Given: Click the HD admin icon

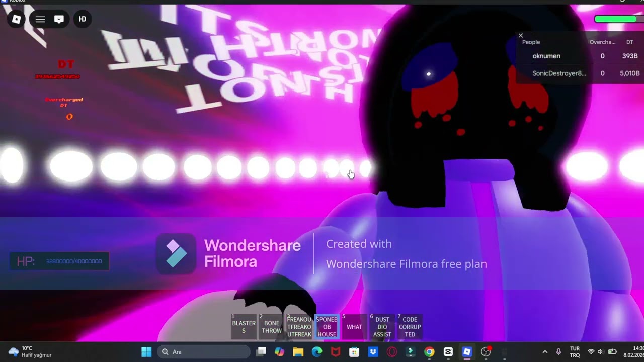Looking at the screenshot, I should click(x=83, y=19).
